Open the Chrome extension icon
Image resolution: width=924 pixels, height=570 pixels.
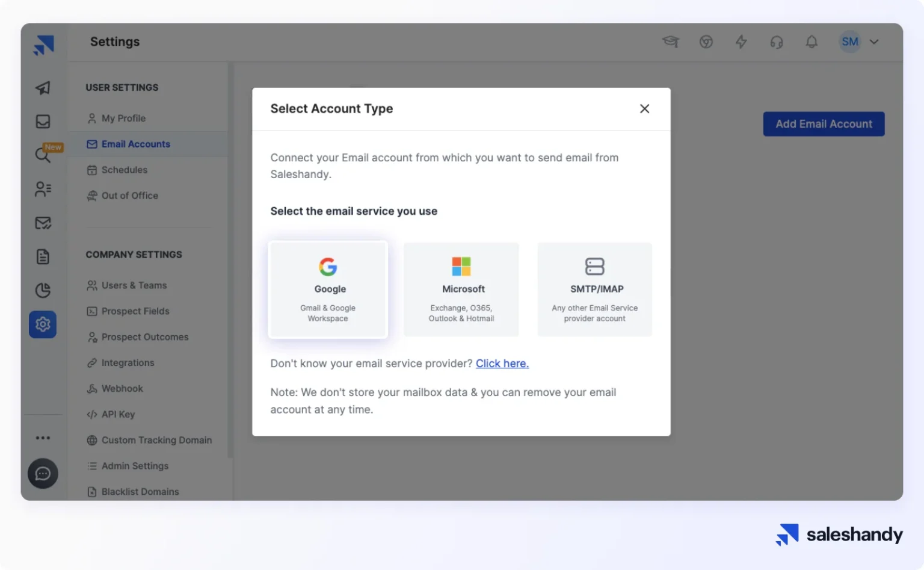(x=706, y=42)
